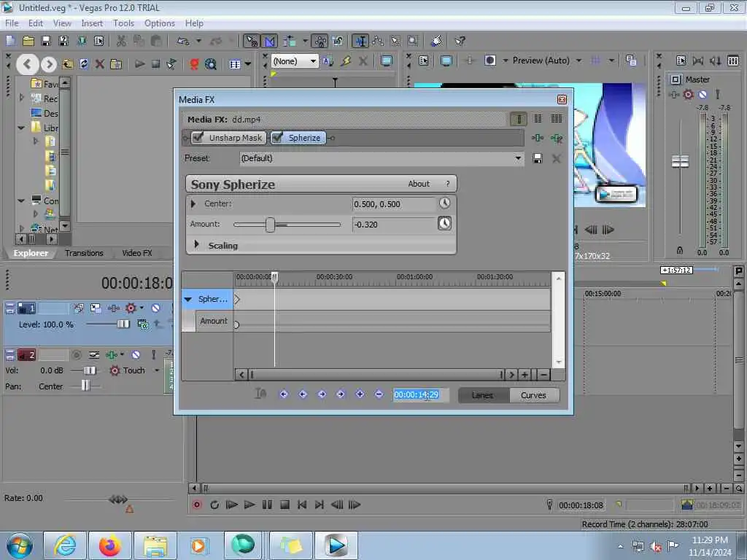Screen dimensions: 747x560
Task: Save the Spherize preset with disk icon
Action: click(538, 158)
